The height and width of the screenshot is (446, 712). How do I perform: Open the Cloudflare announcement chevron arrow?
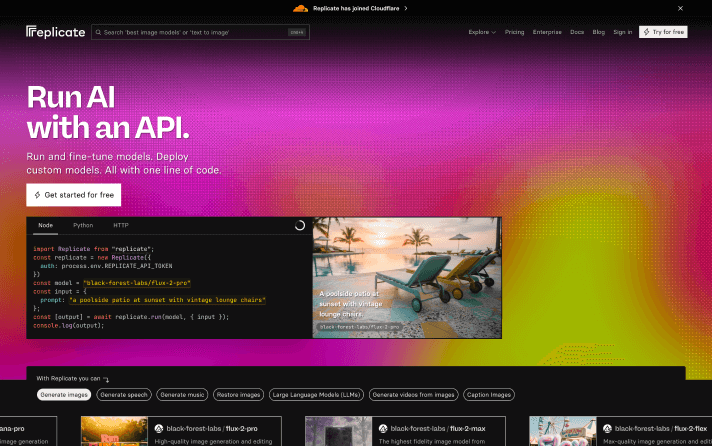(406, 8)
